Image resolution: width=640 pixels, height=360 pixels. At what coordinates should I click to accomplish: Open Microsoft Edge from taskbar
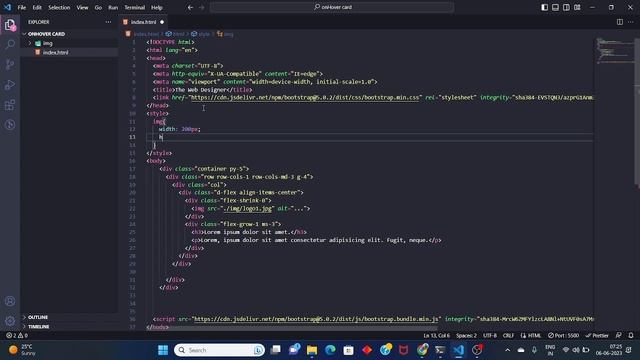(x=330, y=350)
